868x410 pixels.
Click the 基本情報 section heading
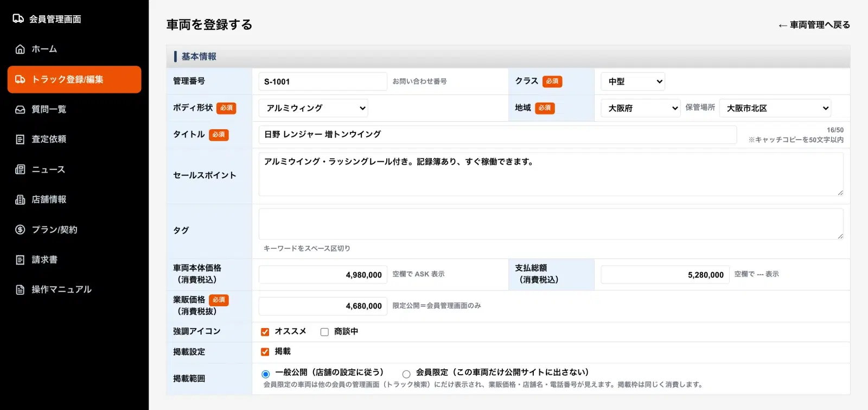[199, 56]
